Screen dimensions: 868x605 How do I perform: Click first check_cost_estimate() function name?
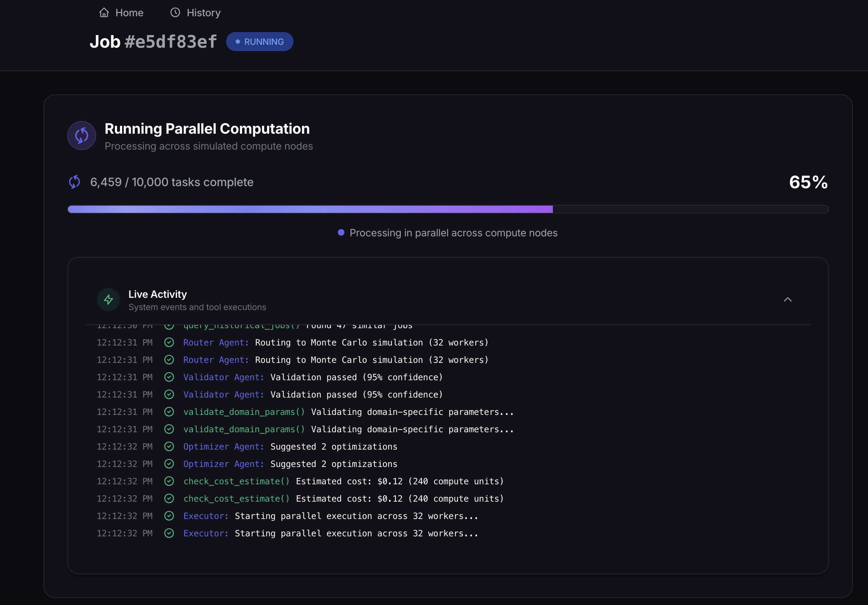[x=236, y=481]
